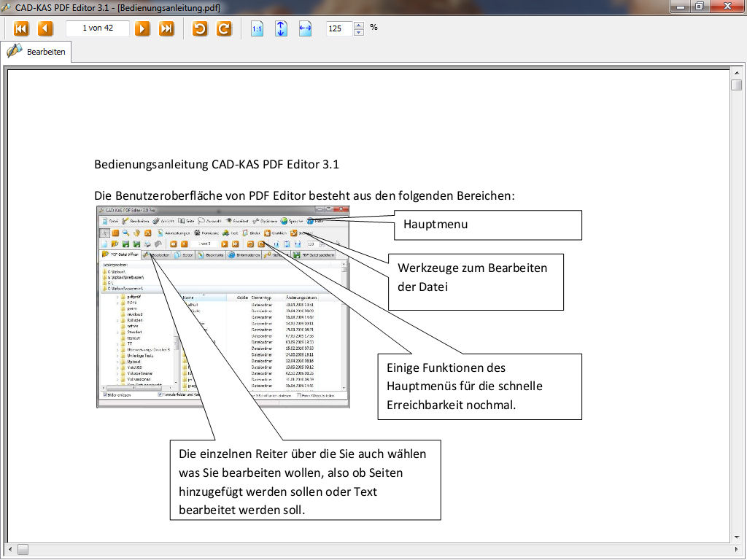The image size is (747, 560).
Task: Click the vertical scrollbar down arrow
Action: point(737,537)
